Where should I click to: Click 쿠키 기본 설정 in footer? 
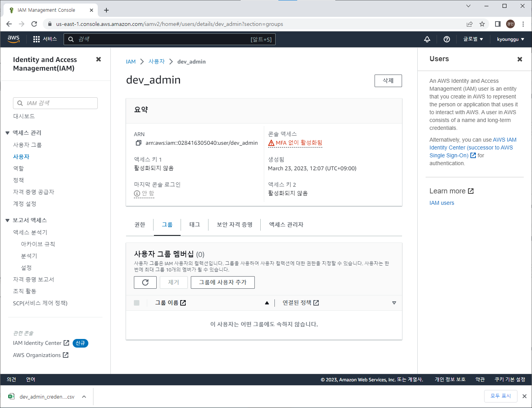click(510, 379)
